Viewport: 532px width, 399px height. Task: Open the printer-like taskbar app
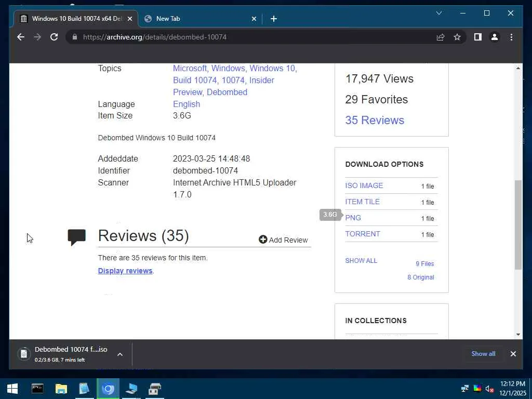[155, 389]
